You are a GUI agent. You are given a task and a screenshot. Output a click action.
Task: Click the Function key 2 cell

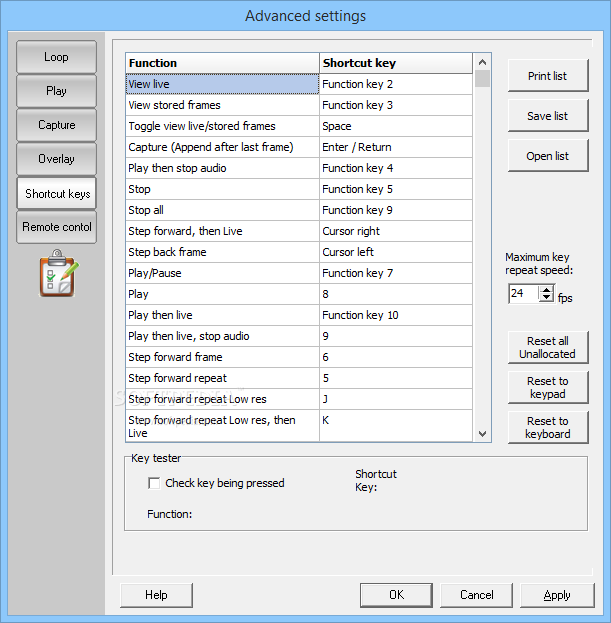coord(396,84)
